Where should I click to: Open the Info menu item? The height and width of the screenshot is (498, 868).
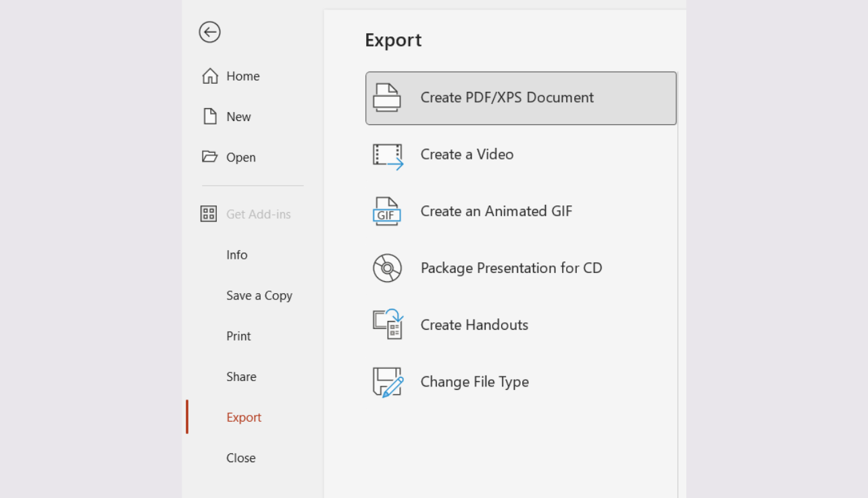coord(236,255)
